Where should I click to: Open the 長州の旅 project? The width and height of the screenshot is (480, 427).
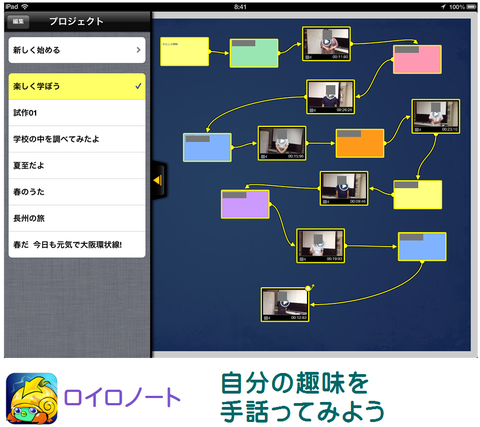pyautogui.click(x=77, y=218)
